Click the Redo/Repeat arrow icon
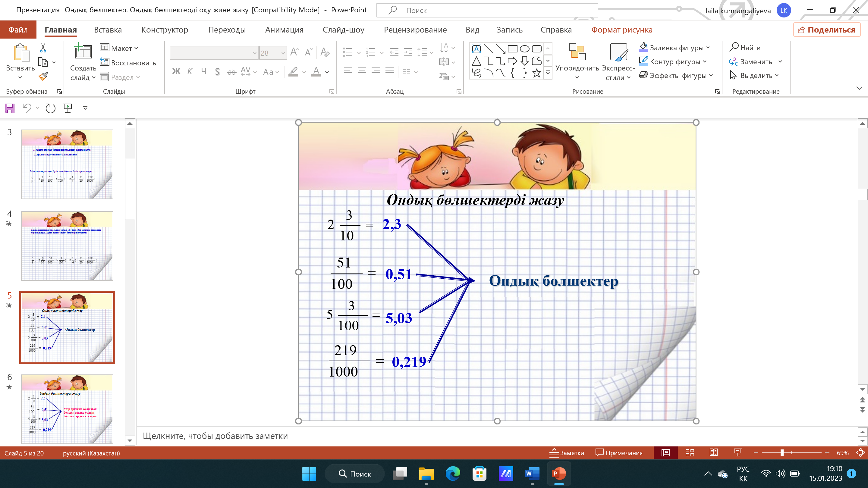Screen dimensions: 868x488 [x=50, y=108]
